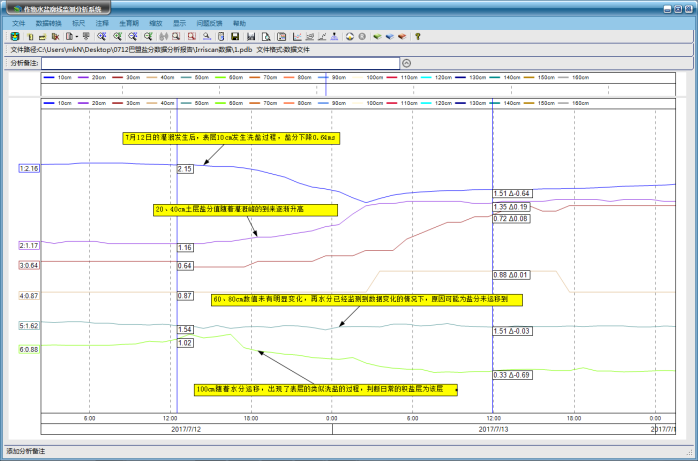Click the yellow and black circular toolbar icon

350,37
